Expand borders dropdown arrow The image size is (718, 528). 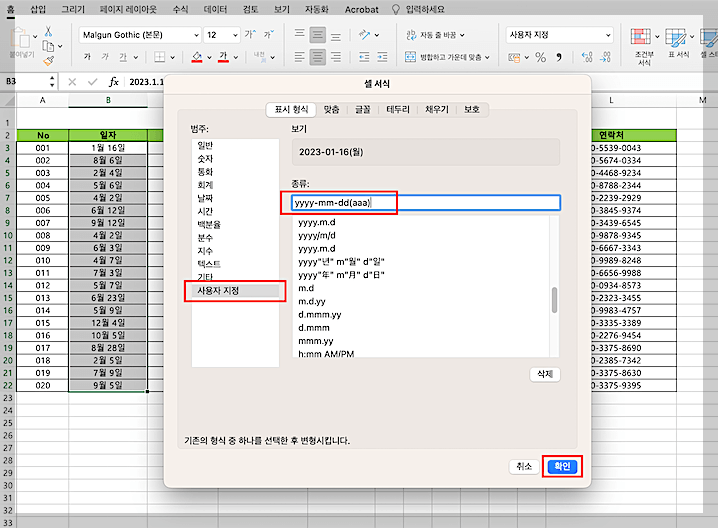click(x=173, y=58)
